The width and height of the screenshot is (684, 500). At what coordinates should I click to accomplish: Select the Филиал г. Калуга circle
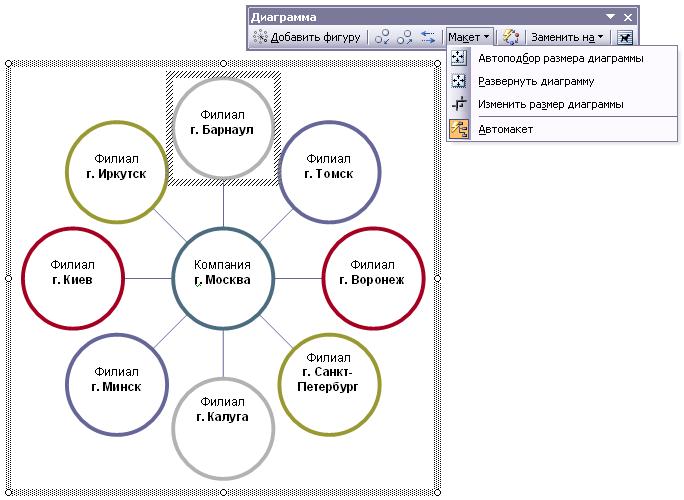click(x=223, y=428)
